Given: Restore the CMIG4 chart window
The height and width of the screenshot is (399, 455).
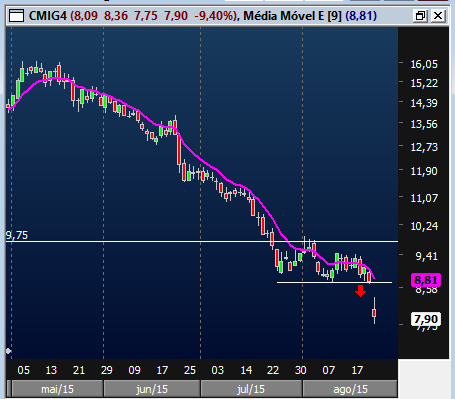Looking at the screenshot, I should point(420,16).
